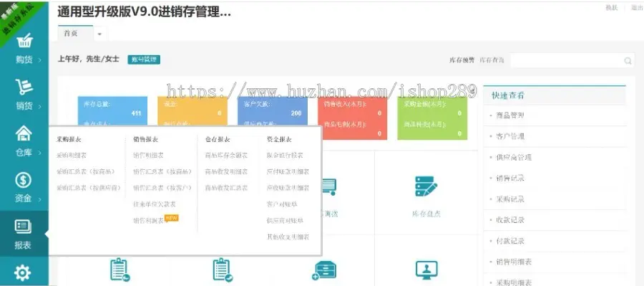Open 采购汇总表（按供应商）report
The width and height of the screenshot is (644, 286).
point(89,188)
